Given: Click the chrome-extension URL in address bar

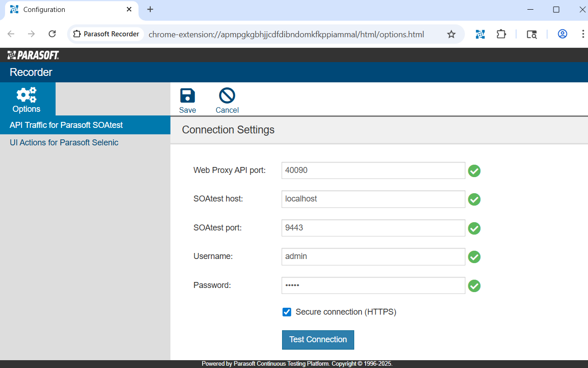Looking at the screenshot, I should click(286, 34).
